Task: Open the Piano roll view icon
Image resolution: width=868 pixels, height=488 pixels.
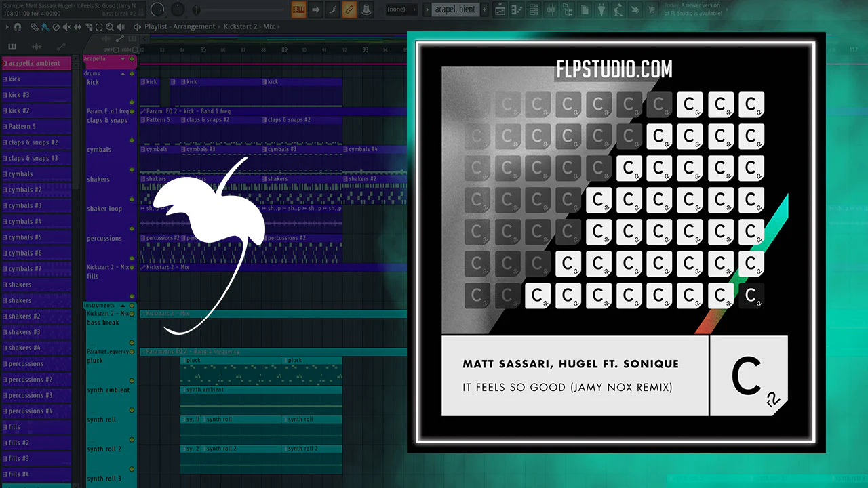Action: [517, 9]
